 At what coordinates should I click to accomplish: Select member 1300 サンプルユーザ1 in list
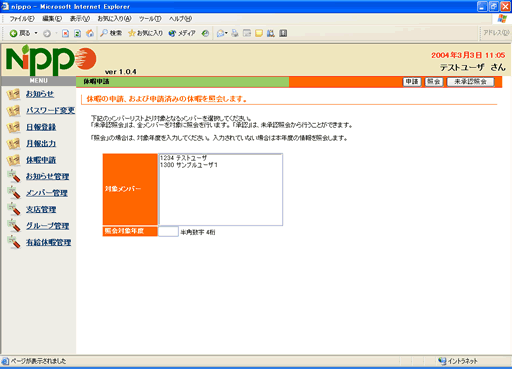click(221, 165)
